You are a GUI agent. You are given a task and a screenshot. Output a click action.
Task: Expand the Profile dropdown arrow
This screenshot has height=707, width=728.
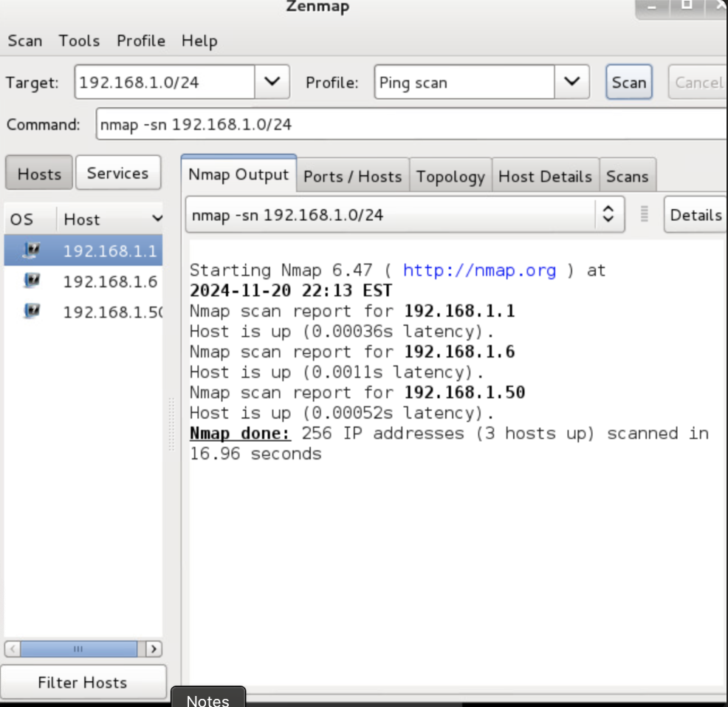[x=572, y=82]
